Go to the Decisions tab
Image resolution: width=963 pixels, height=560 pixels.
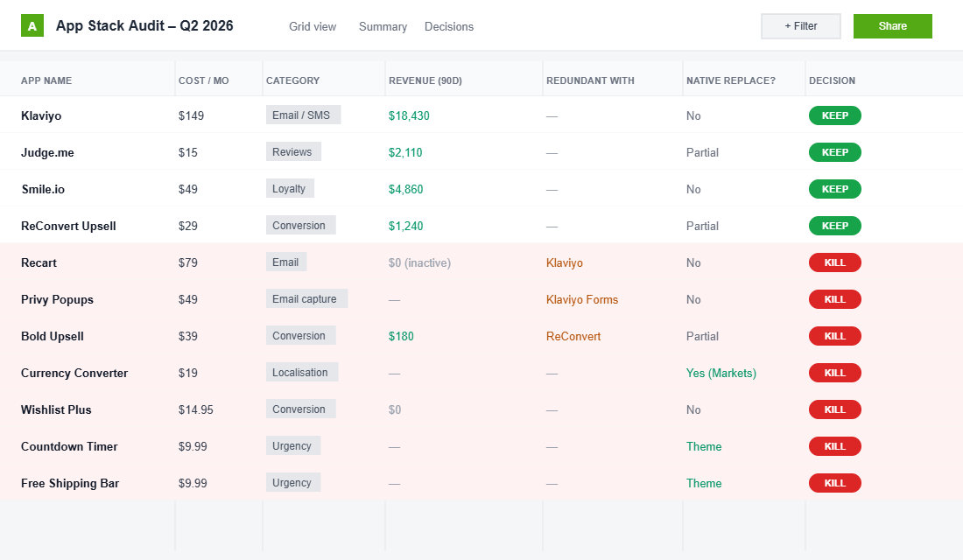pos(449,26)
